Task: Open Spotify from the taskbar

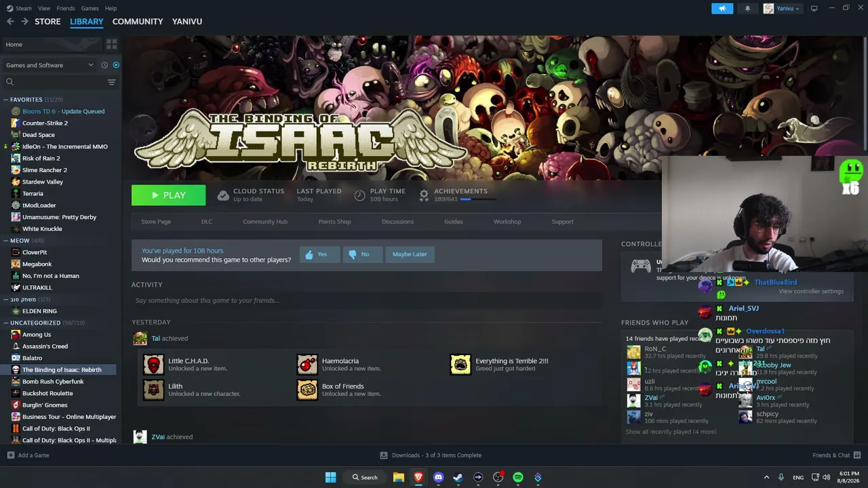Action: (518, 477)
